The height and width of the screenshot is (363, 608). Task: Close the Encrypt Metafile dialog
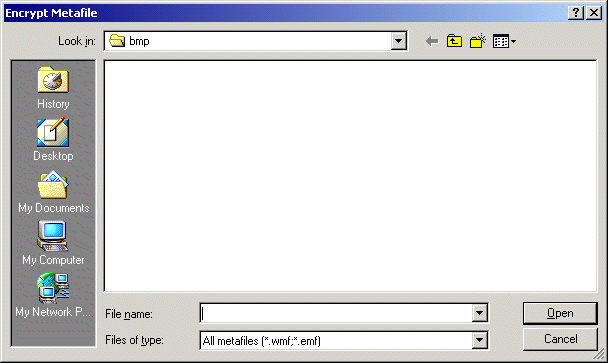click(x=594, y=13)
